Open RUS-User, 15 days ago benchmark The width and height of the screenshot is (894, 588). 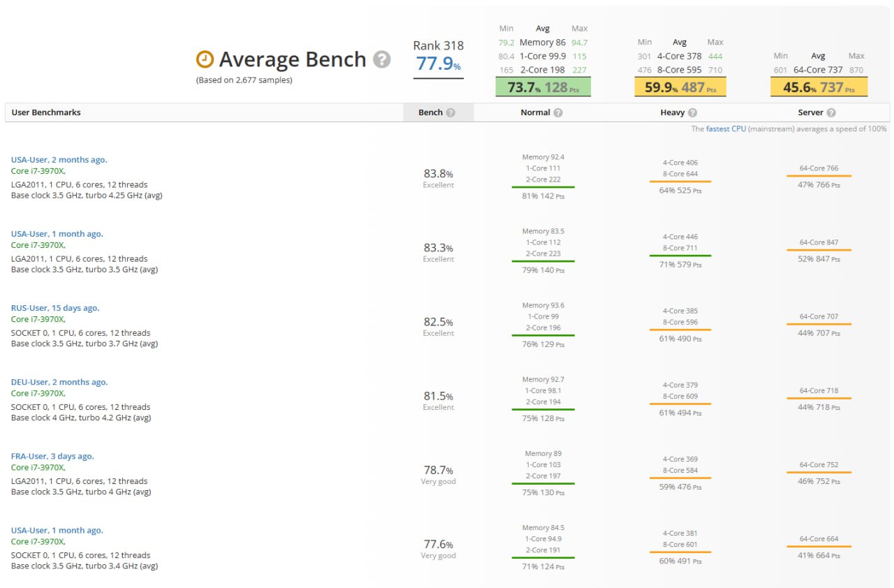click(x=55, y=308)
